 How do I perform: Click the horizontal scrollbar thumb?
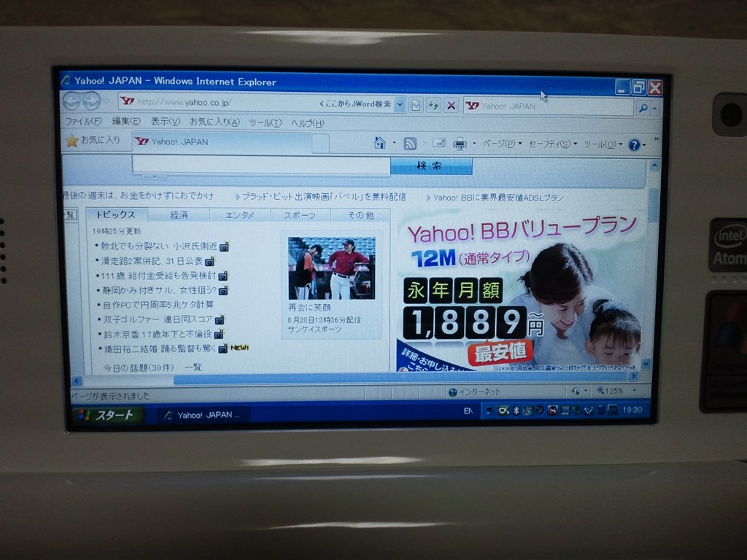(400, 378)
